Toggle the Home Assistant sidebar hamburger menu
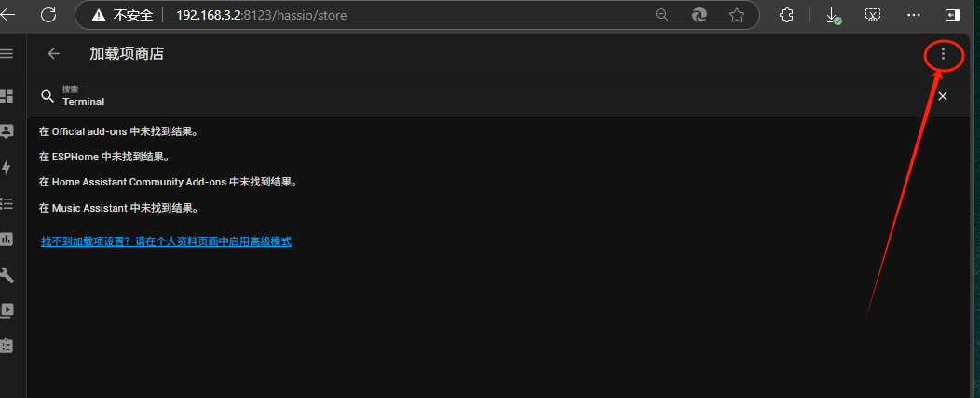980x398 pixels. click(7, 54)
